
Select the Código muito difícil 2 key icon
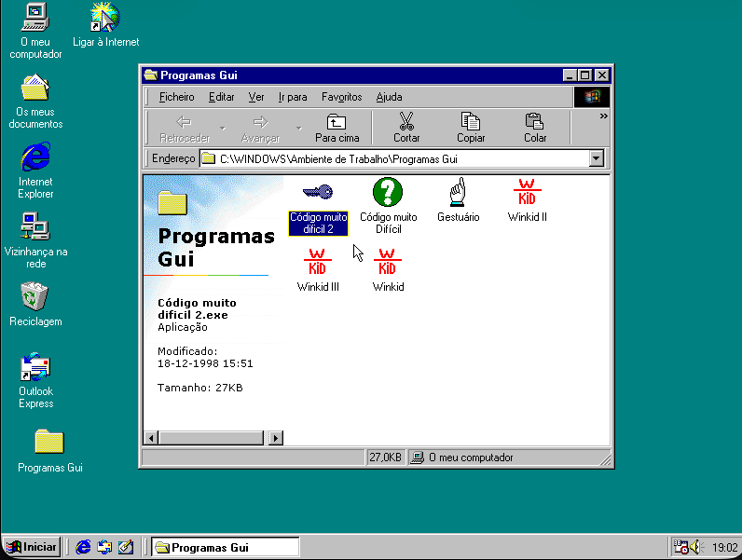point(318,193)
